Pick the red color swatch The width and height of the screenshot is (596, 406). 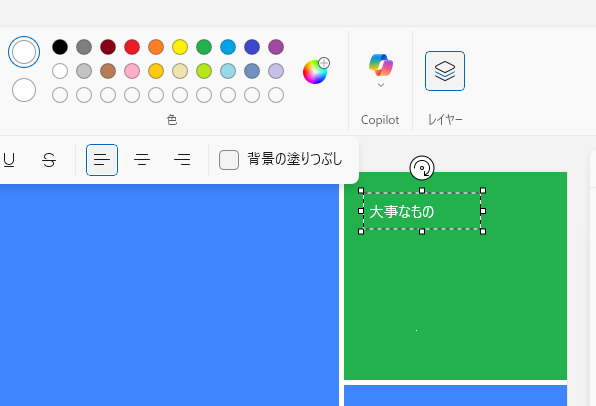click(132, 47)
